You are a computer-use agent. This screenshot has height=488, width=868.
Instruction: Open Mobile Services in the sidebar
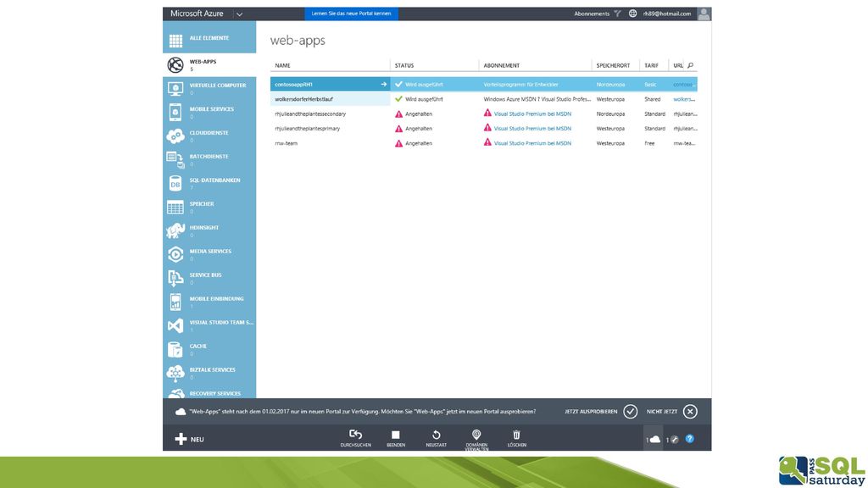click(209, 113)
